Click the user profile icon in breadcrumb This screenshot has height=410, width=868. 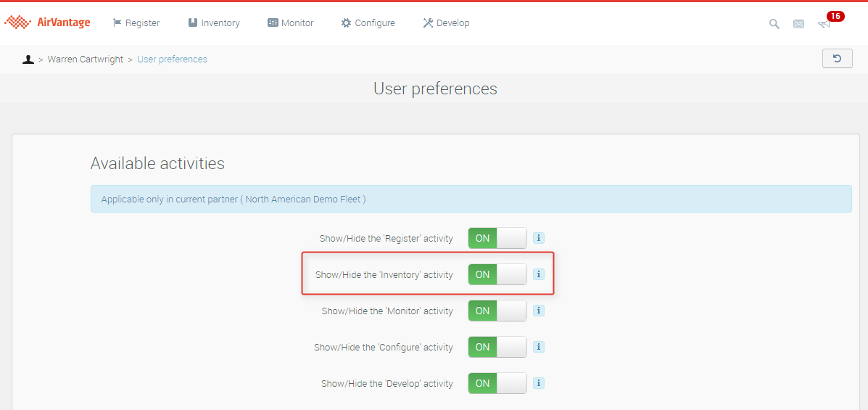(28, 60)
